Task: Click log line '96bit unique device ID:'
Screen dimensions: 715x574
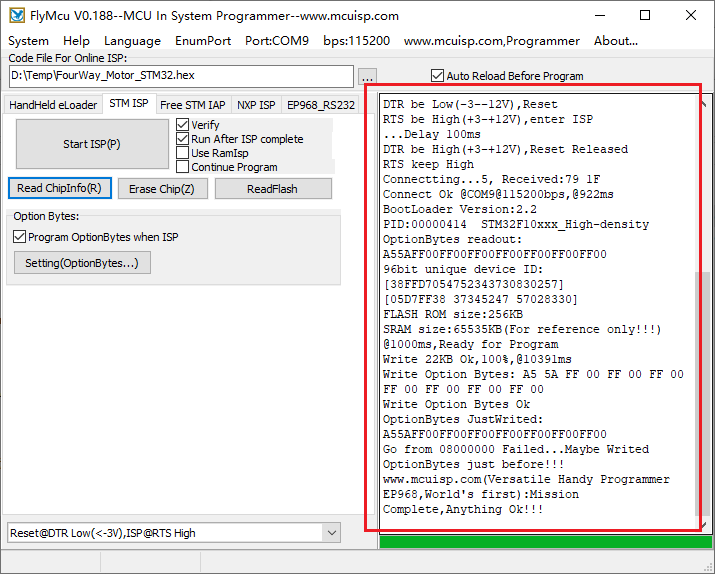Action: click(463, 269)
